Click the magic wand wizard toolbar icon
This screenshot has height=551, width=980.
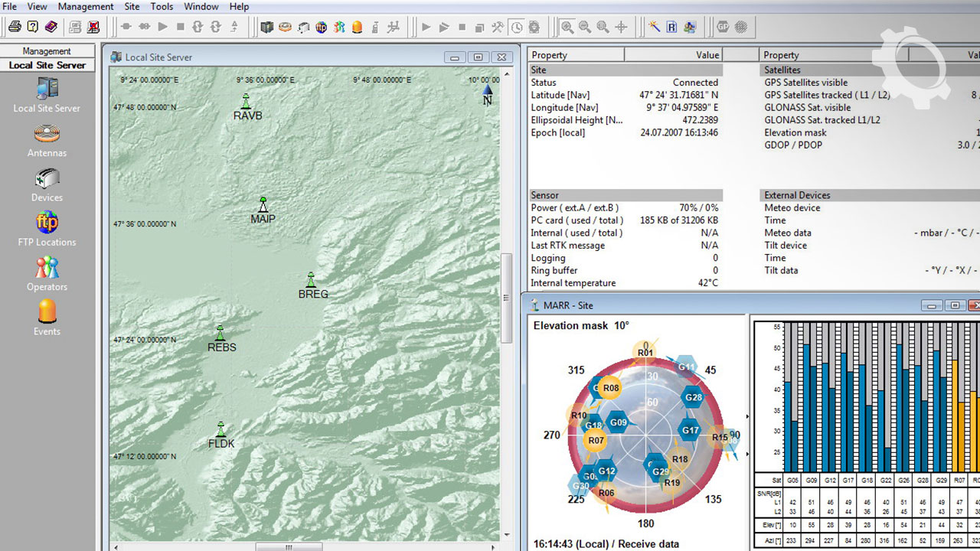tap(654, 27)
